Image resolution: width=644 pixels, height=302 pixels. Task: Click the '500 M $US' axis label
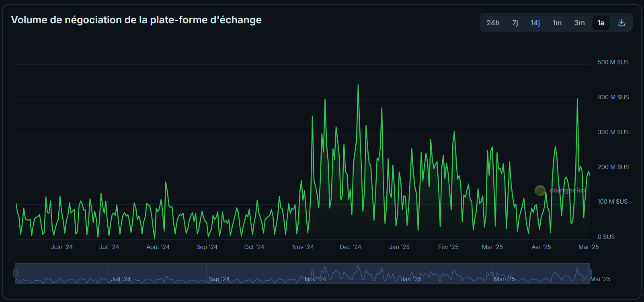[x=613, y=62]
